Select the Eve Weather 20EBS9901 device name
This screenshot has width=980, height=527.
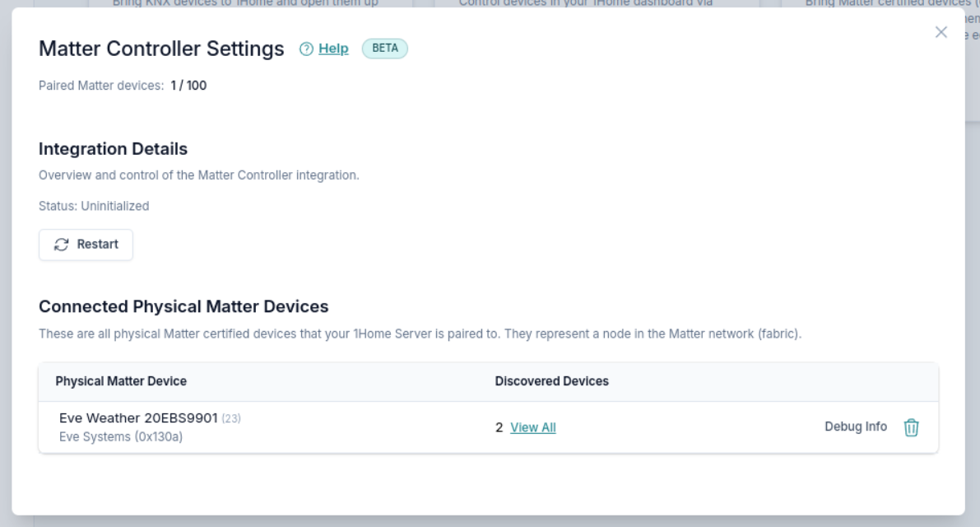point(138,418)
